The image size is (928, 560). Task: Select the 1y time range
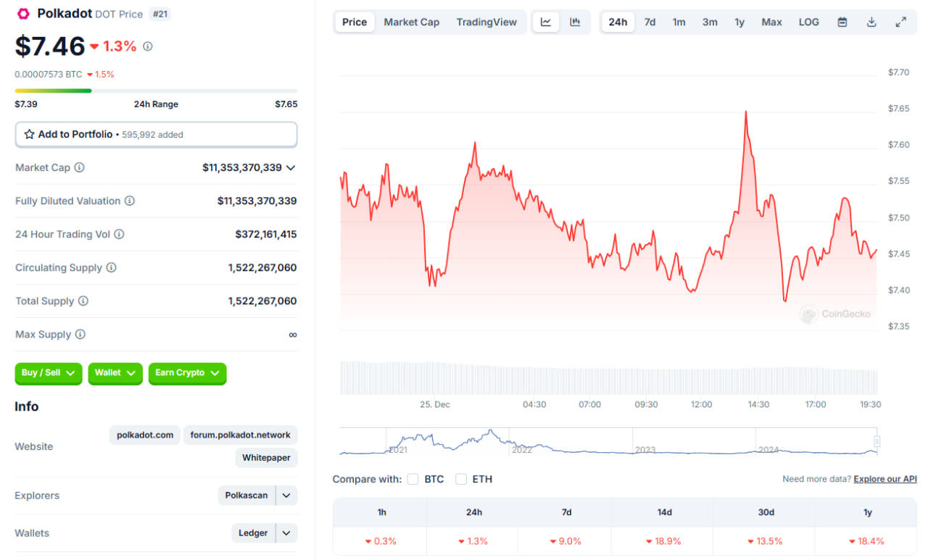[x=739, y=22]
